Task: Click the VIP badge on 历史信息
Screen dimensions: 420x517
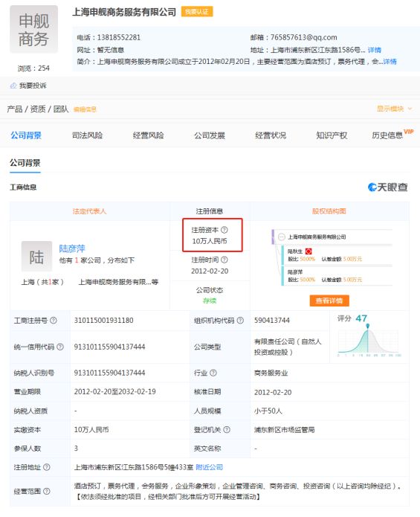Action: click(x=408, y=132)
